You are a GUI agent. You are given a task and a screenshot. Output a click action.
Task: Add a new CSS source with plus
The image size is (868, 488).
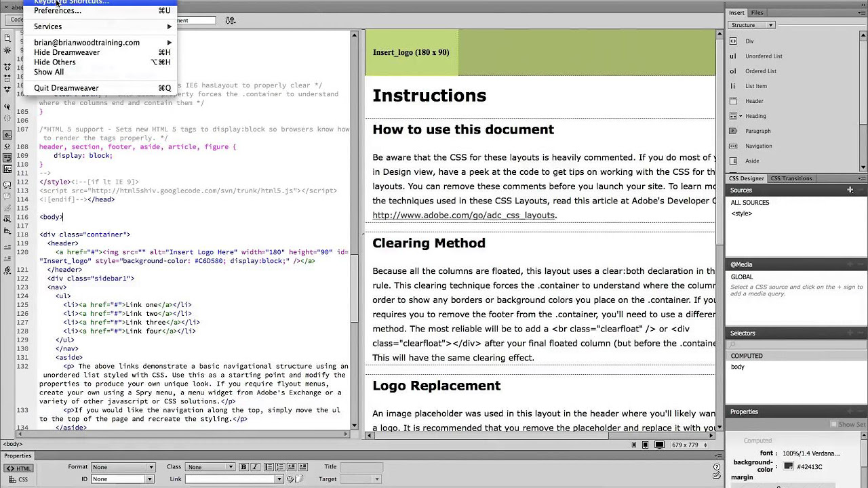pos(850,190)
